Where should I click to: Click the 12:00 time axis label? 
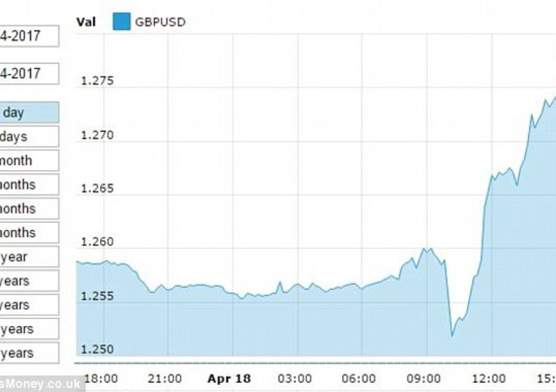(x=491, y=378)
